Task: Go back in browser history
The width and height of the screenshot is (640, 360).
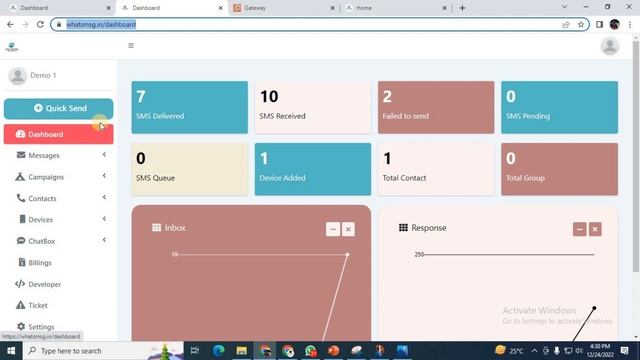Action: pos(10,24)
